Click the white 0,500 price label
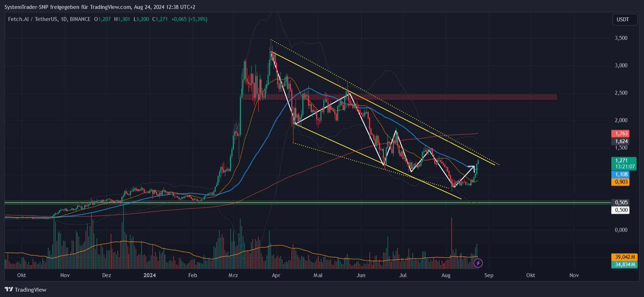The height and width of the screenshot is (297, 644). click(x=620, y=210)
